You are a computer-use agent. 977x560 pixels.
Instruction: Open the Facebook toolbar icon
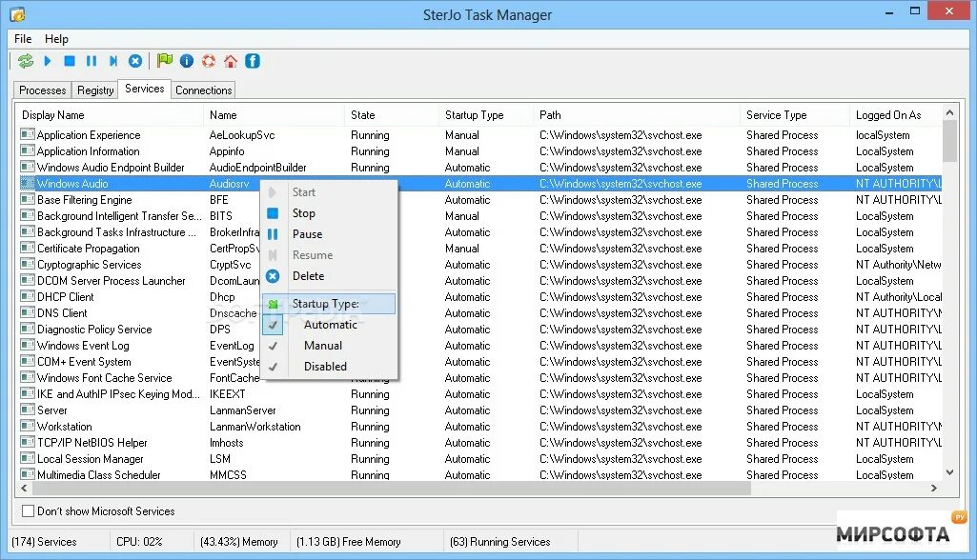pyautogui.click(x=253, y=61)
